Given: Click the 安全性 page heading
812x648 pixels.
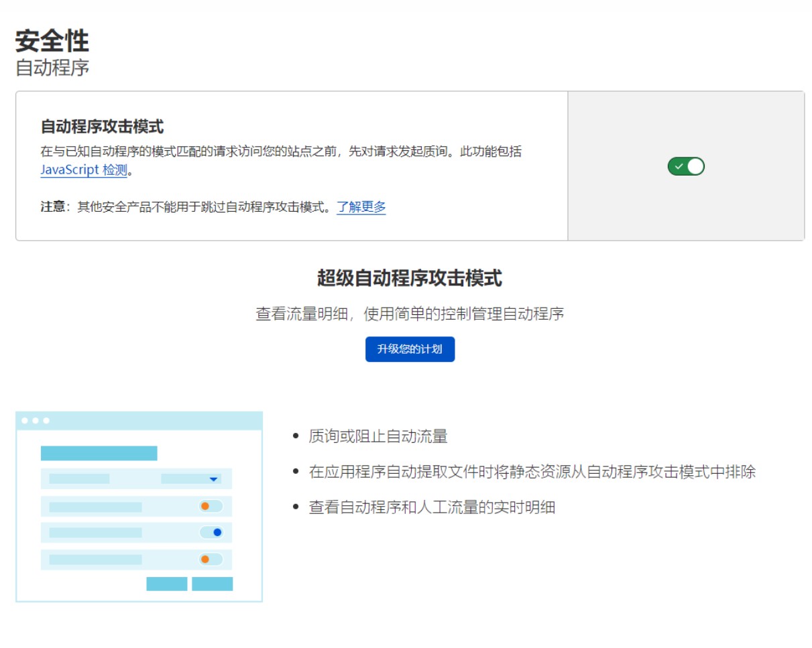Looking at the screenshot, I should (52, 42).
